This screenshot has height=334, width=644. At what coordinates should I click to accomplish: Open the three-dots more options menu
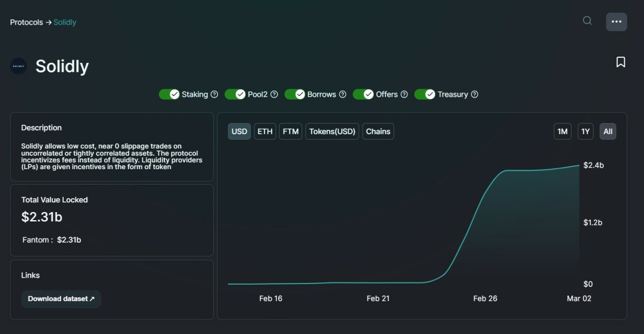click(616, 22)
